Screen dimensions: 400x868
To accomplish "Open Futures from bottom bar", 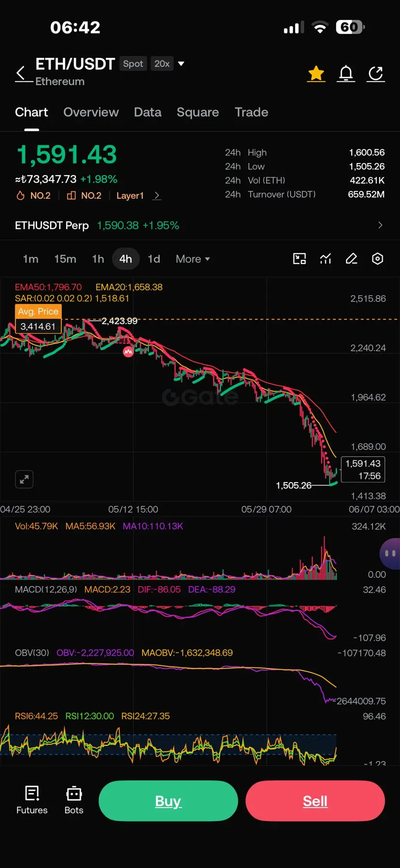I will tap(32, 800).
